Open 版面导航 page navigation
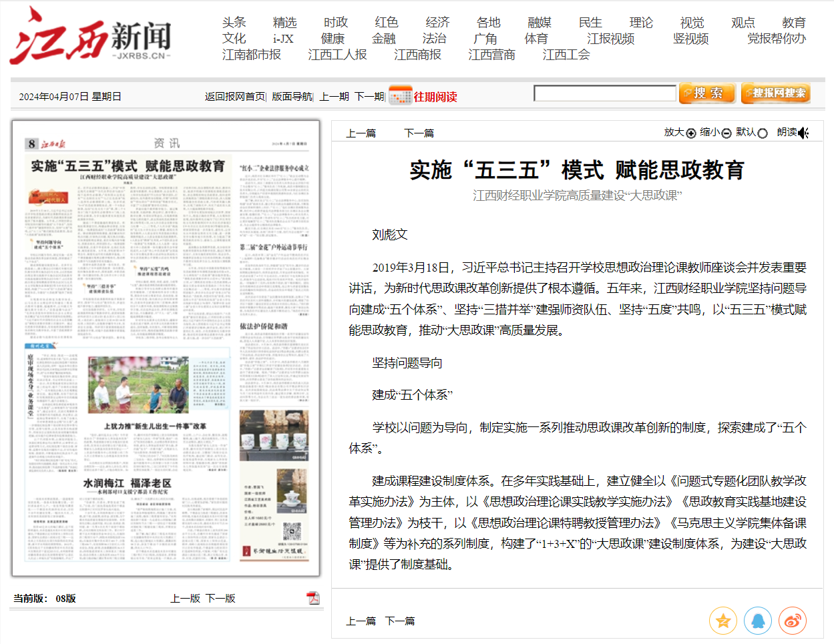 (x=291, y=97)
